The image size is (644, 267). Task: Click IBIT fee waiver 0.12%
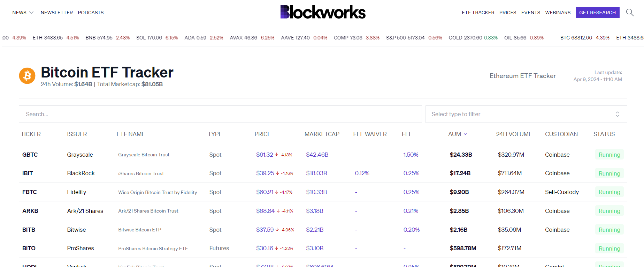(362, 173)
